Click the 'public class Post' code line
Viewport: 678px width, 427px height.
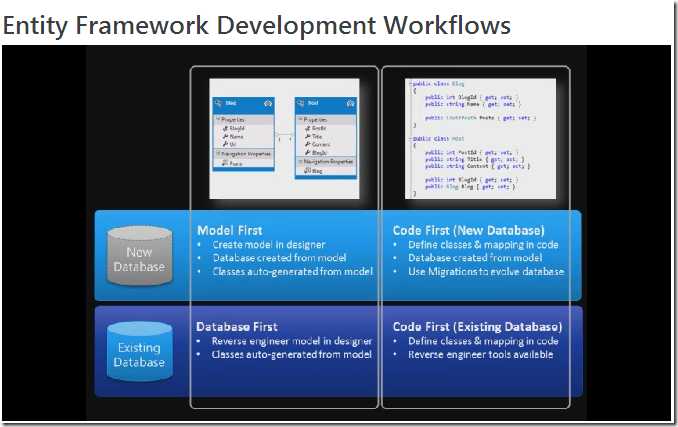pyautogui.click(x=438, y=139)
